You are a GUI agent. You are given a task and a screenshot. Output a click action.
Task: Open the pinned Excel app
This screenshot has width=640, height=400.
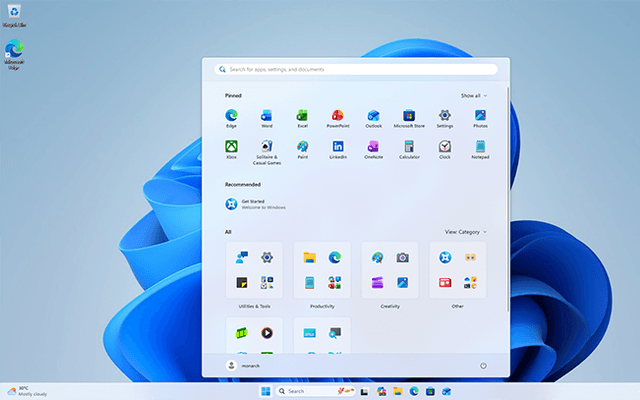click(x=302, y=118)
